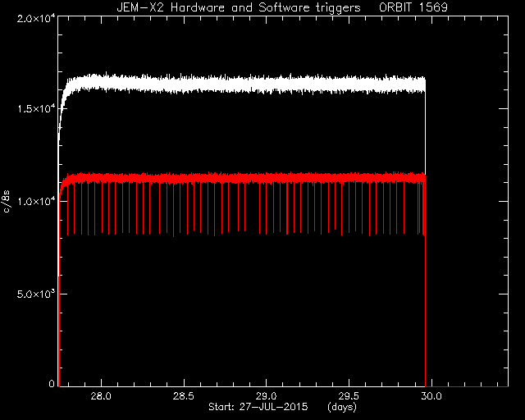Click the Start: 27-JUL-2015 axis caption
Screen dimensions: 525x420
[x=258, y=407]
